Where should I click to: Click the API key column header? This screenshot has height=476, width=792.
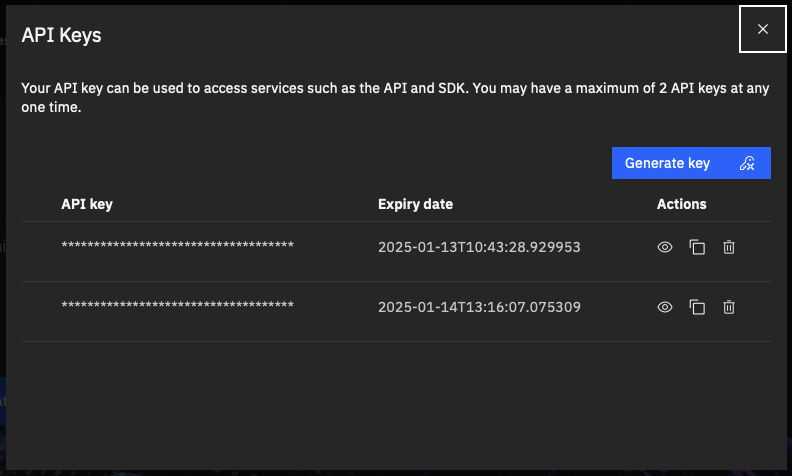(x=87, y=204)
